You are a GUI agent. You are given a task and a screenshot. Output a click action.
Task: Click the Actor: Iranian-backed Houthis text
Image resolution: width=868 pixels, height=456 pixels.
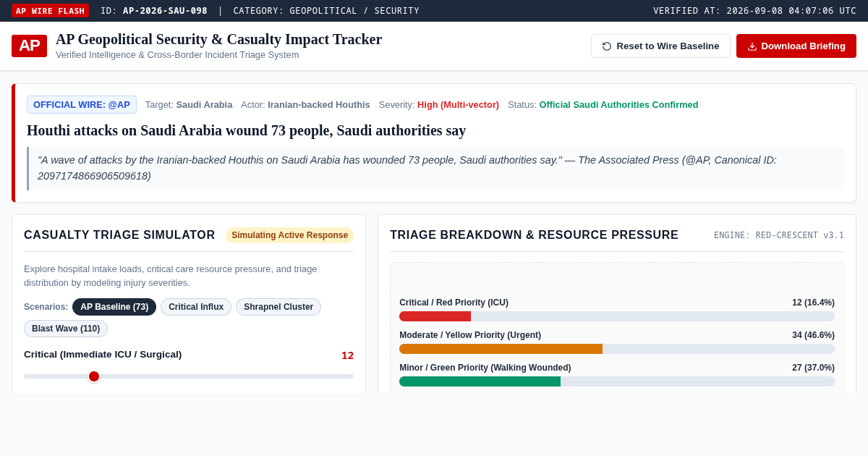point(305,105)
